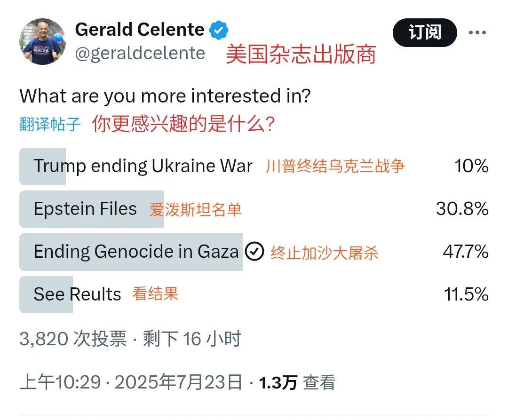Click the 翻译帖子 translate post link
508x420 pixels.
[50, 125]
